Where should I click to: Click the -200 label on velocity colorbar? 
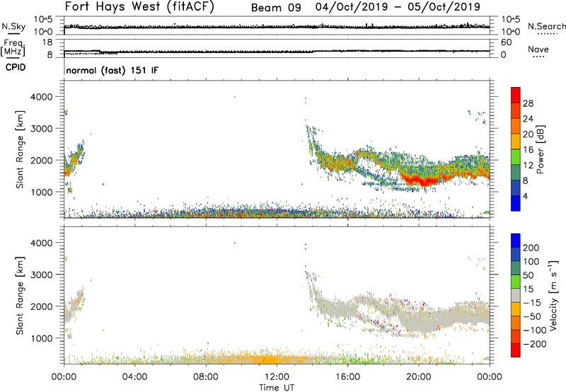tap(535, 344)
